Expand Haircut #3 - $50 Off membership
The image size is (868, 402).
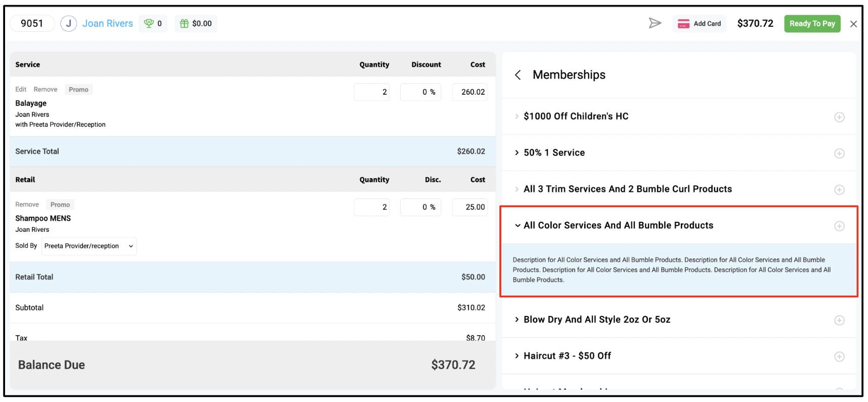pyautogui.click(x=516, y=356)
